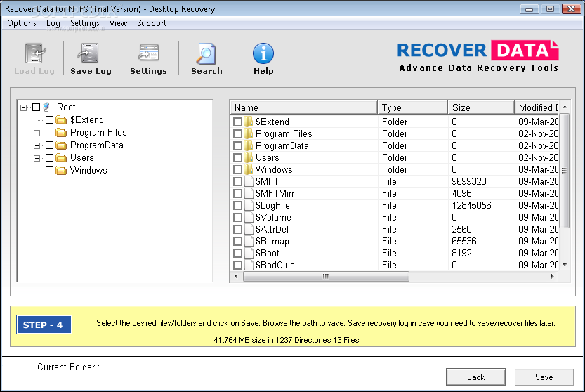Check the Windows checkbox in tree

point(50,171)
